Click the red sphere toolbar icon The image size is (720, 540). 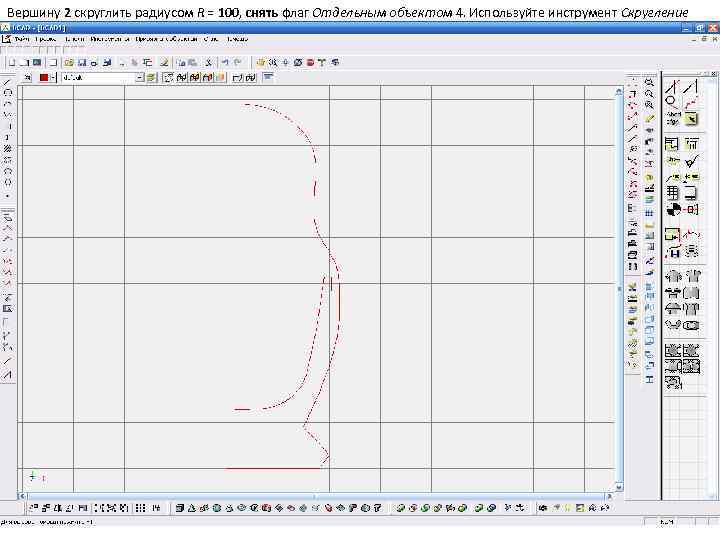tap(310, 62)
